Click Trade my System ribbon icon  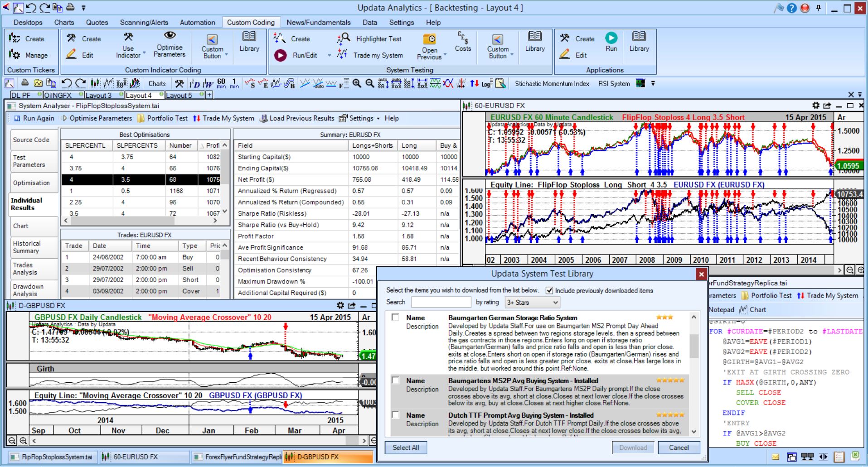tap(370, 55)
